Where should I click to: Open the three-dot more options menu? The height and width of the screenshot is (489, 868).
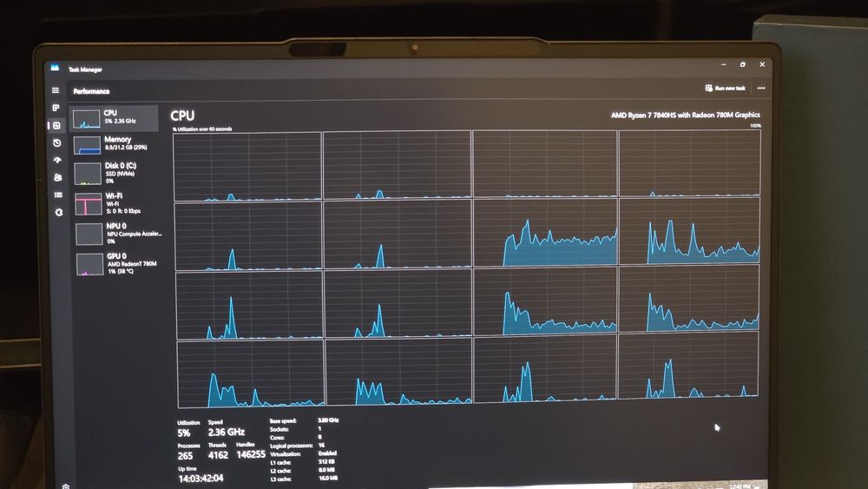[x=761, y=88]
